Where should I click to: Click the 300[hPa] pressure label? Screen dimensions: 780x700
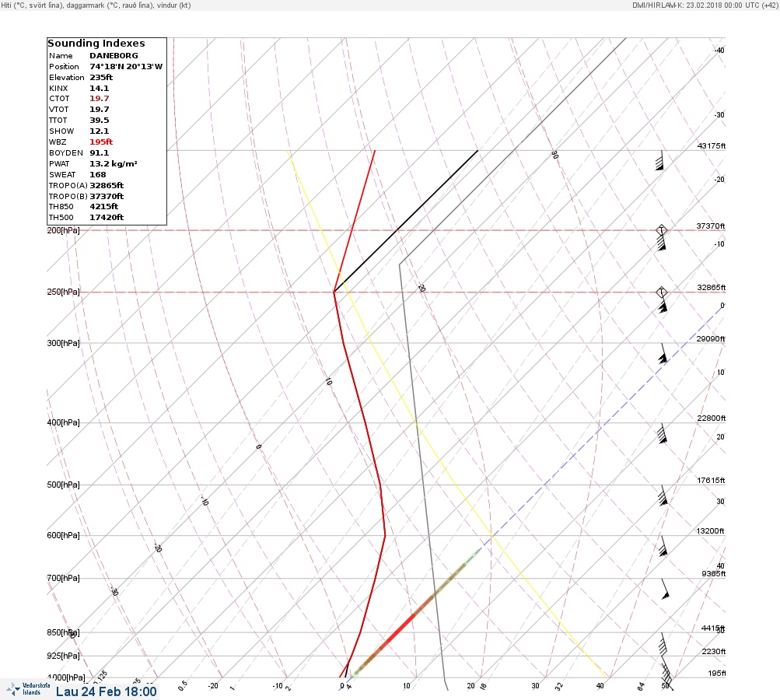[x=63, y=343]
